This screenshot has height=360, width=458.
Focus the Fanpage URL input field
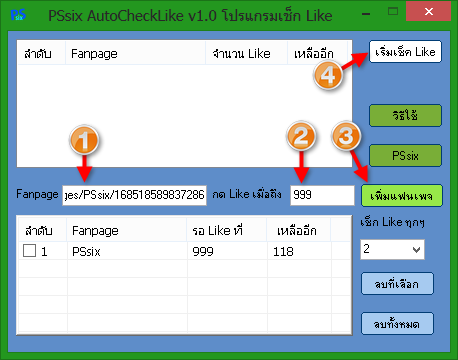pyautogui.click(x=134, y=195)
